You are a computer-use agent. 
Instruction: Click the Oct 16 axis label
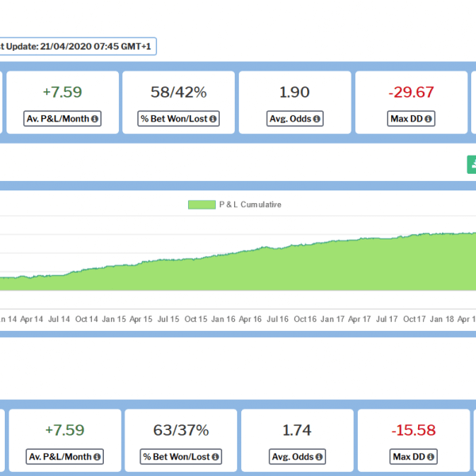pos(305,320)
